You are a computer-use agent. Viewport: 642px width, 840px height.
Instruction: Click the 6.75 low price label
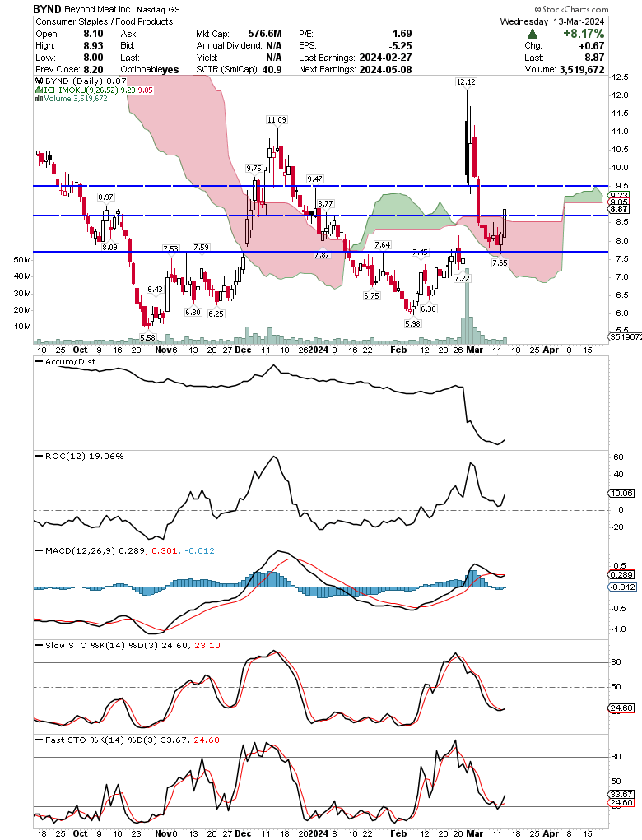[371, 295]
